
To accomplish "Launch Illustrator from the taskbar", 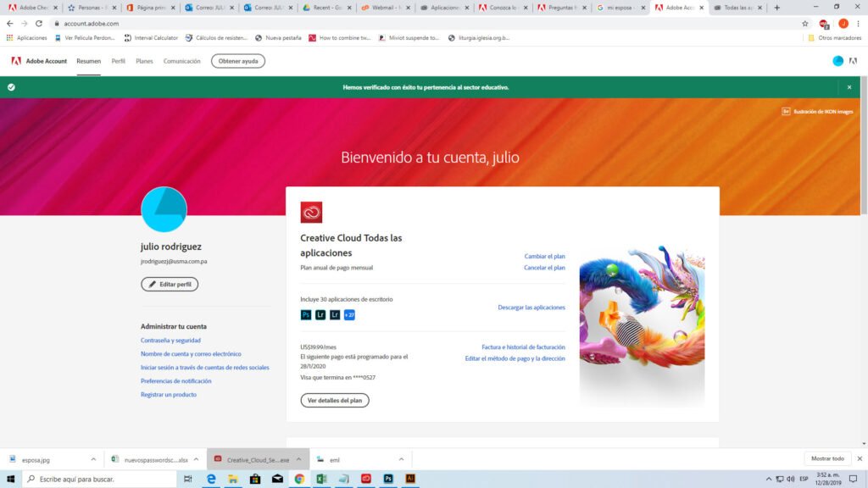I will (x=411, y=479).
